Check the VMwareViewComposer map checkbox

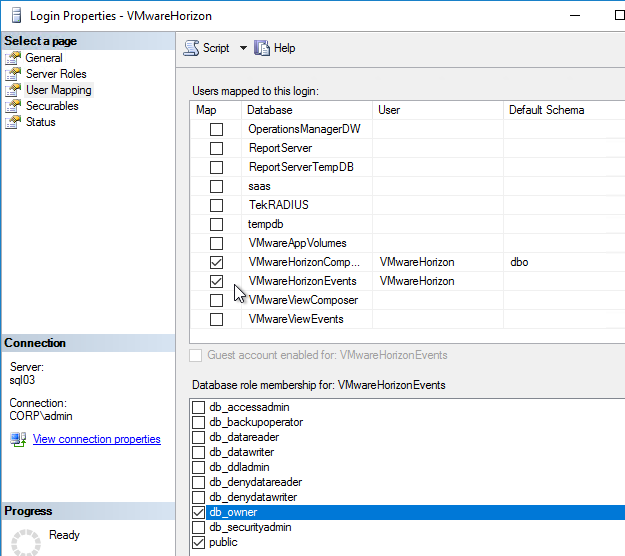coord(216,300)
